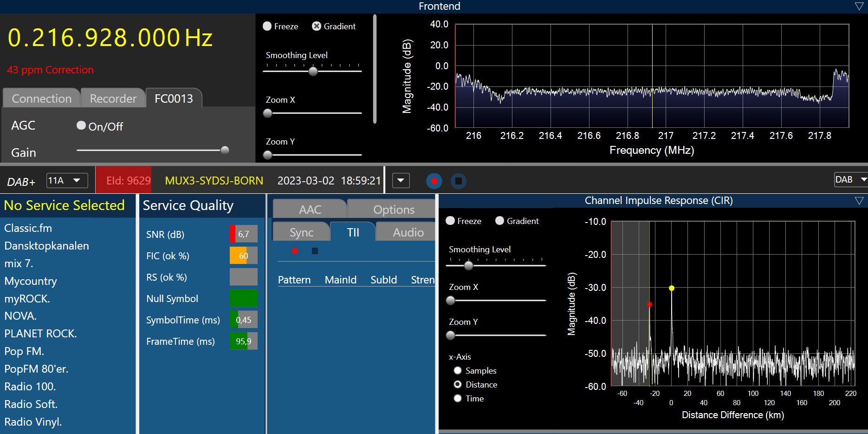
Task: Click the Gain slider handle
Action: (225, 150)
